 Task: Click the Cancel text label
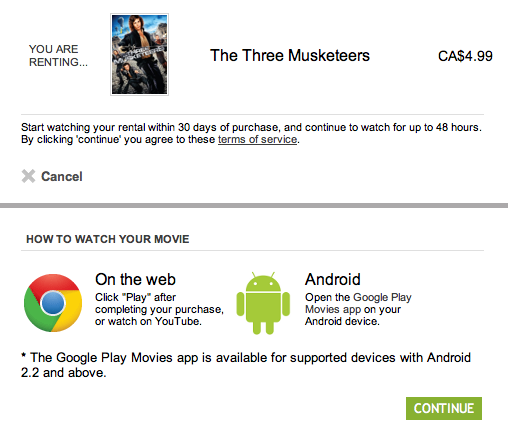(x=62, y=177)
